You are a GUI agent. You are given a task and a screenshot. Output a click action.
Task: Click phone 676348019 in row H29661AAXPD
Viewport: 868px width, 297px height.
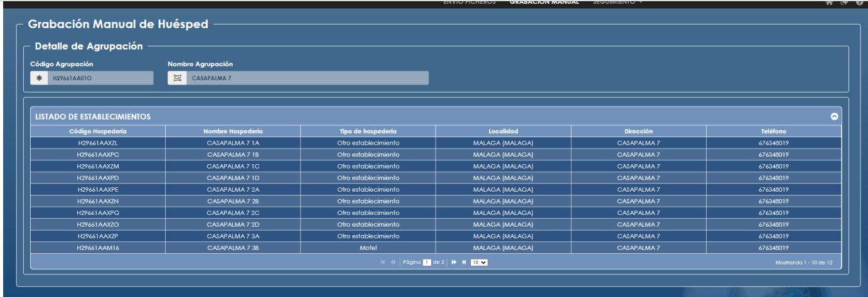tap(773, 178)
